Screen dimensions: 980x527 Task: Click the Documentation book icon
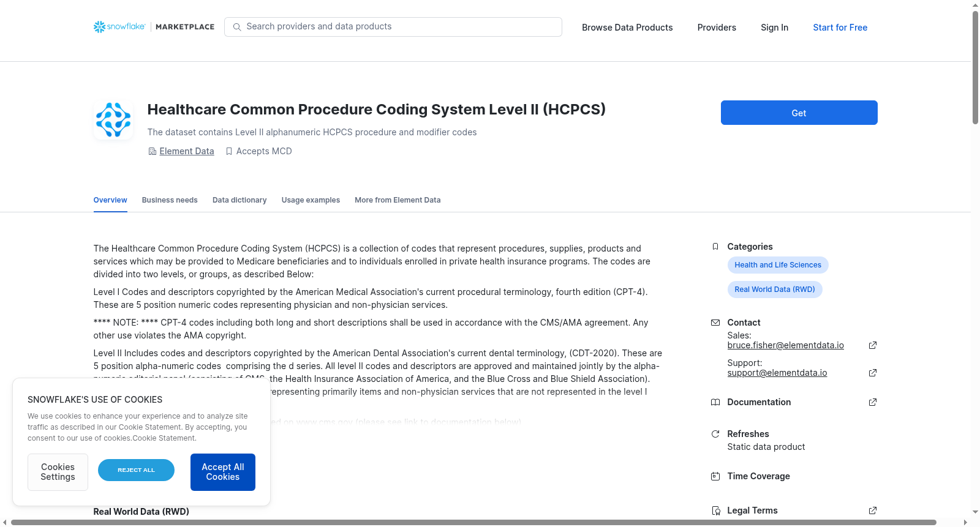click(x=715, y=402)
